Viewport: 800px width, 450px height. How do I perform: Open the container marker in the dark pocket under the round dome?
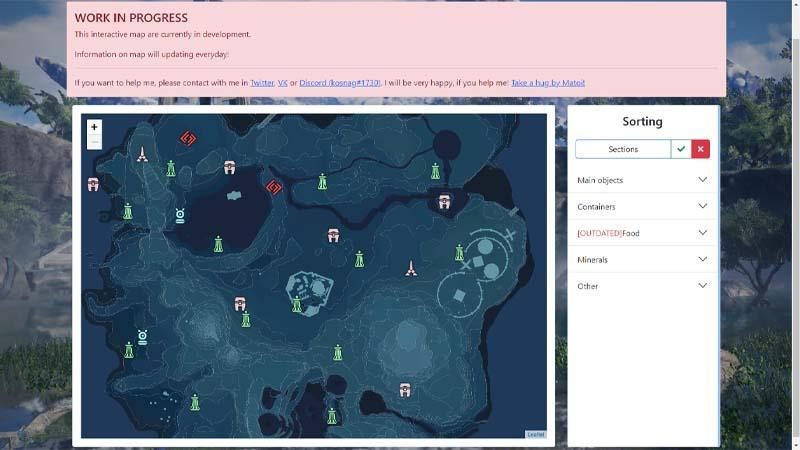coord(444,201)
